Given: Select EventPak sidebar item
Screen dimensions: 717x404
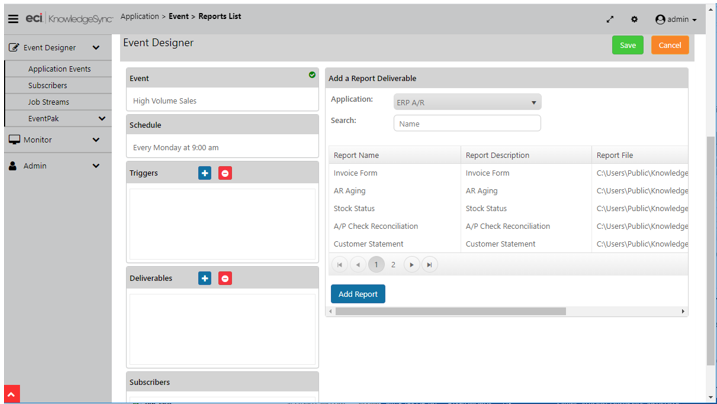Looking at the screenshot, I should tap(43, 118).
